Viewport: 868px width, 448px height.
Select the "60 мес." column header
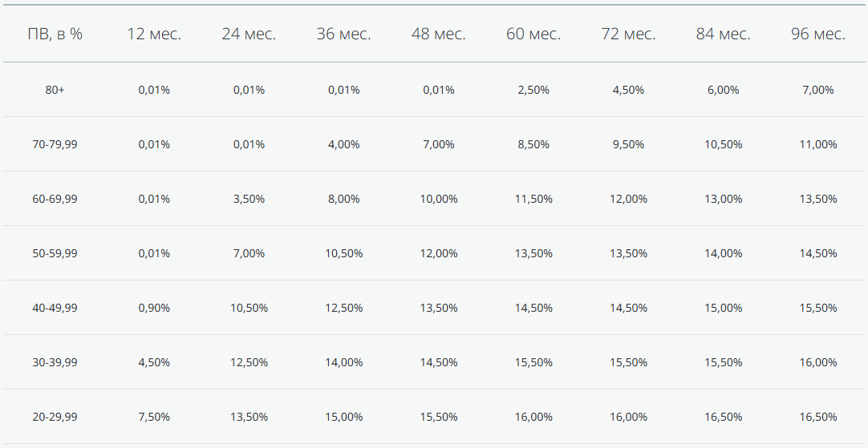(x=533, y=34)
